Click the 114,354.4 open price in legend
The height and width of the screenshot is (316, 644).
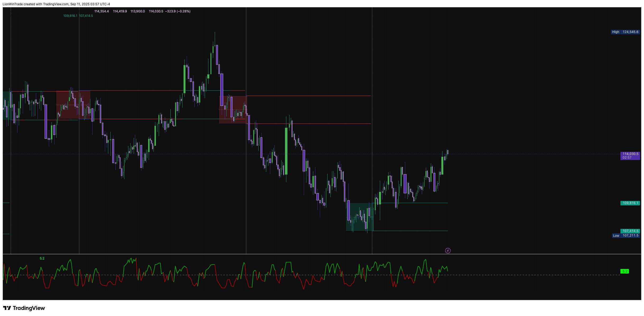point(101,11)
